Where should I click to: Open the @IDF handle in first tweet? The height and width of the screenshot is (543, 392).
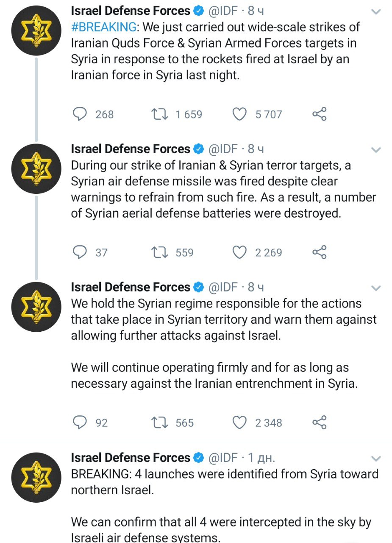coord(223,11)
